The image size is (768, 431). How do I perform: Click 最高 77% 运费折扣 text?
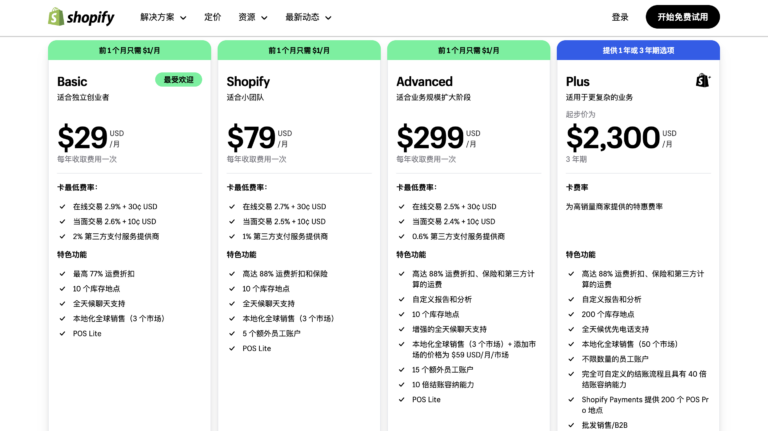click(x=104, y=274)
